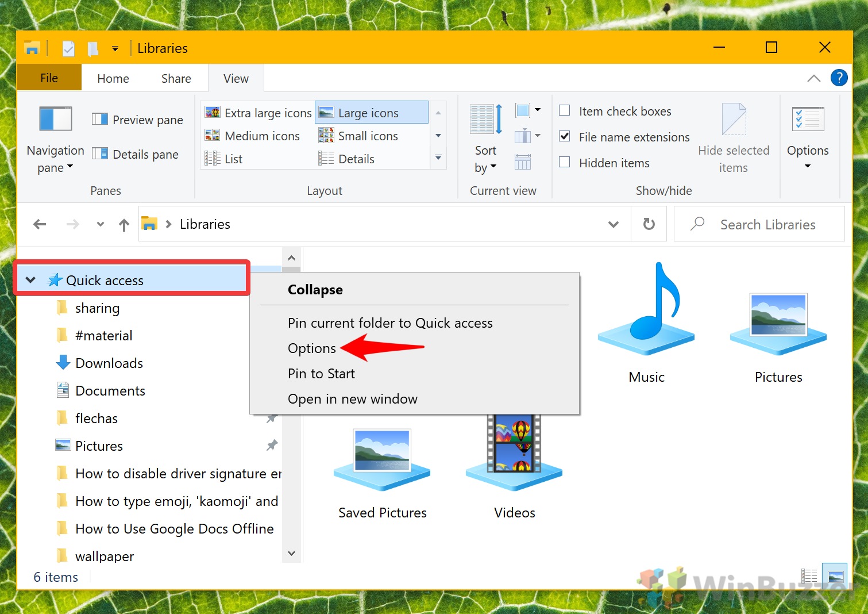Switch to the Home tab
Image resolution: width=868 pixels, height=614 pixels.
113,78
